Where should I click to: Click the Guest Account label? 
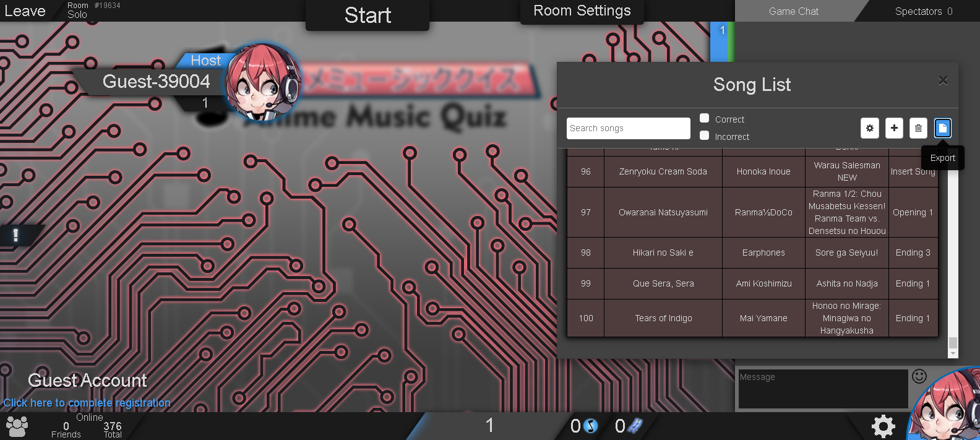tap(87, 381)
